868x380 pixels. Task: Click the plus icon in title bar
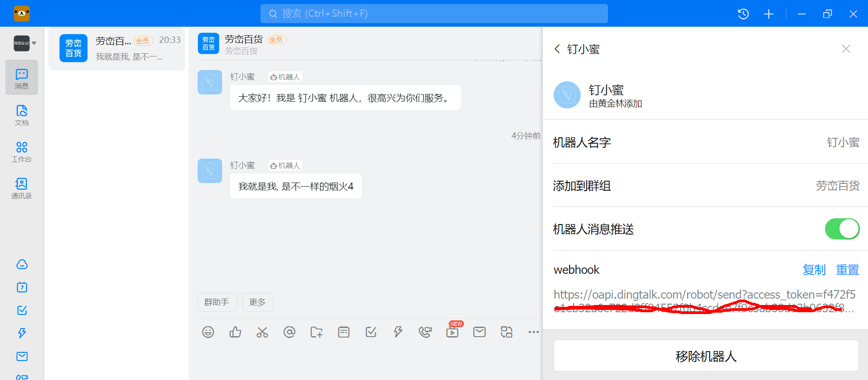[x=768, y=14]
